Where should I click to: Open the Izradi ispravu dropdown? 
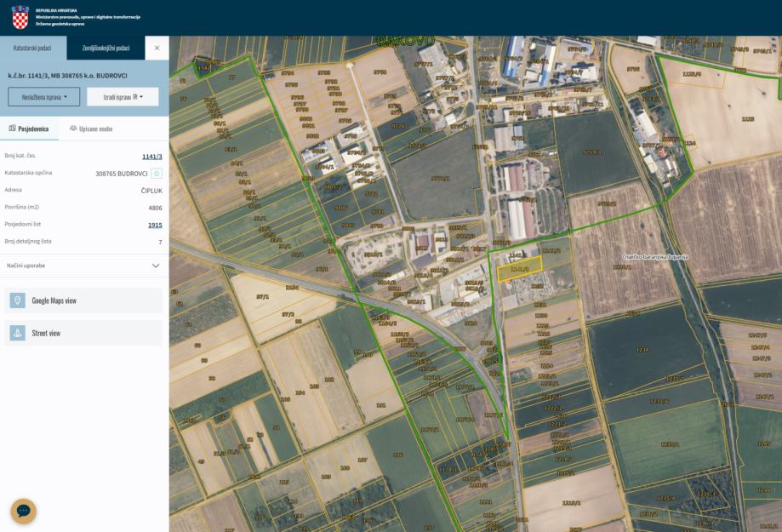coord(123,97)
